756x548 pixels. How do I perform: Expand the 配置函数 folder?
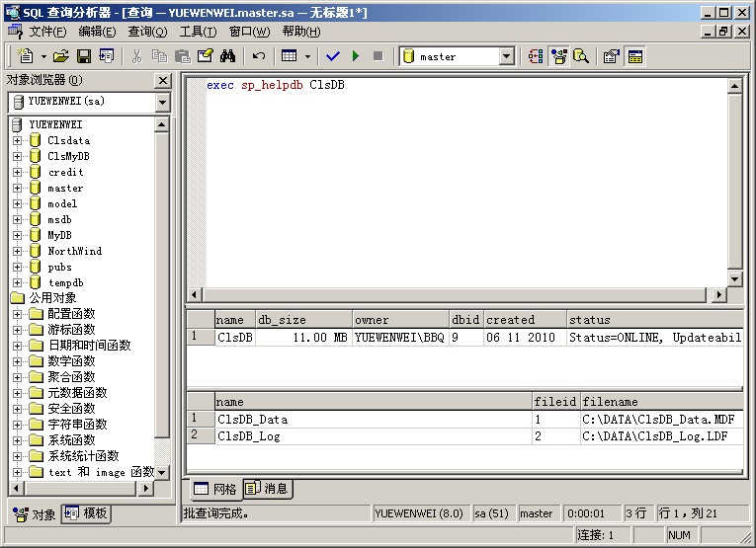pyautogui.click(x=18, y=314)
